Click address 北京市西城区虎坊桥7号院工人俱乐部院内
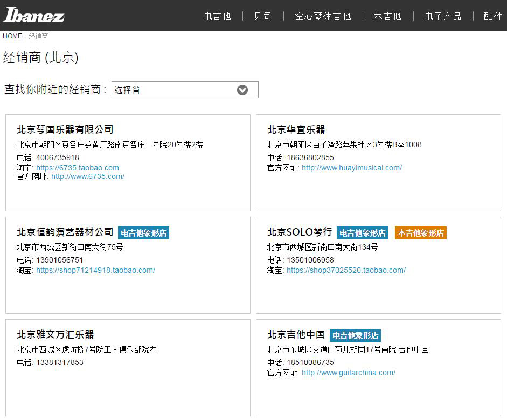This screenshot has width=507, height=420. pos(87,349)
